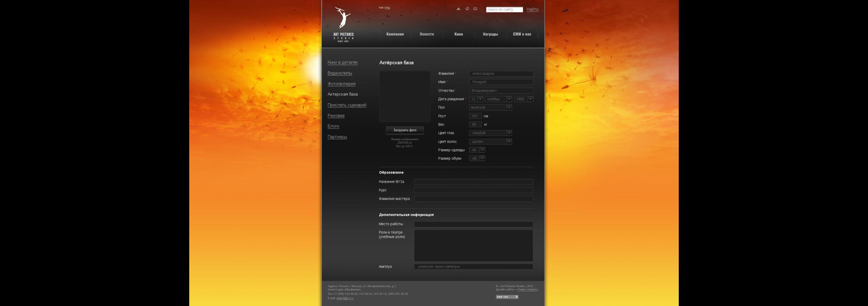Switch site language to eng
This screenshot has height=306, width=868.
point(387,8)
